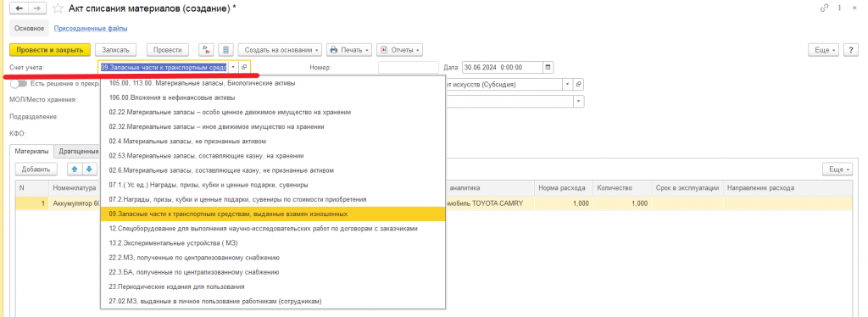The height and width of the screenshot is (317, 868).
Task: Copy link to document via chain icon
Action: point(824,8)
